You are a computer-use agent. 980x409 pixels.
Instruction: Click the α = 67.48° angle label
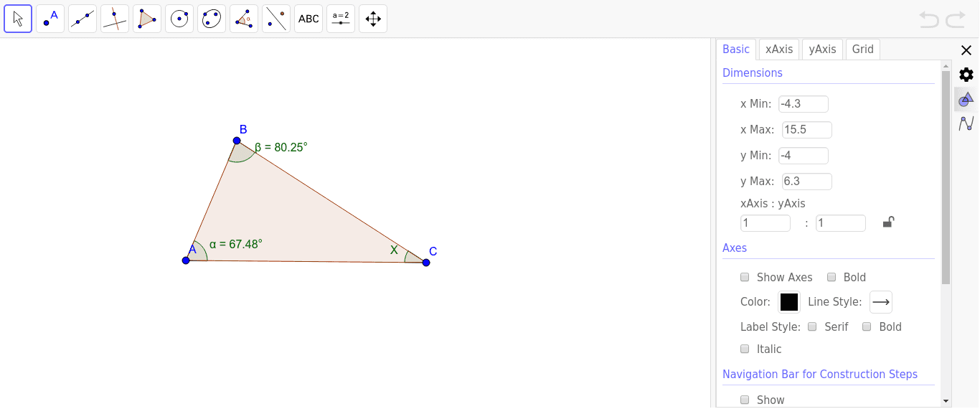click(x=236, y=244)
